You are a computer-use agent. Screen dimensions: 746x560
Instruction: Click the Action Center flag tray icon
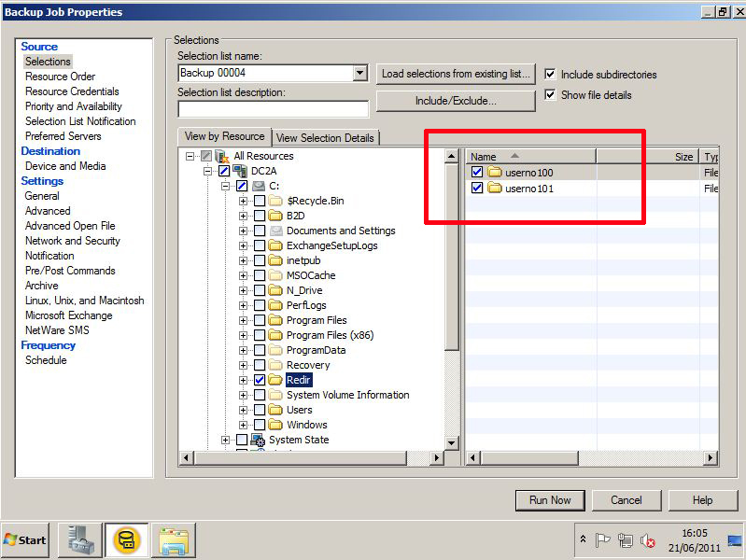[x=602, y=540]
